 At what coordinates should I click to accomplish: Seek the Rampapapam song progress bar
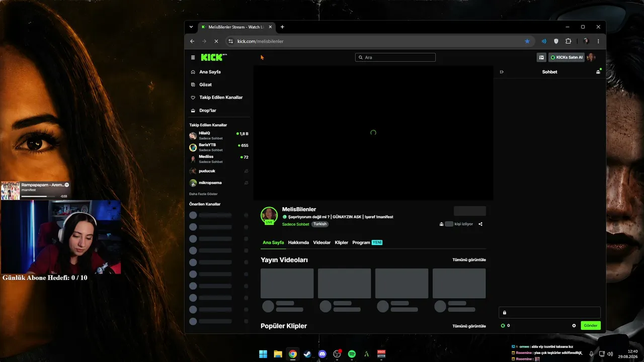39,196
